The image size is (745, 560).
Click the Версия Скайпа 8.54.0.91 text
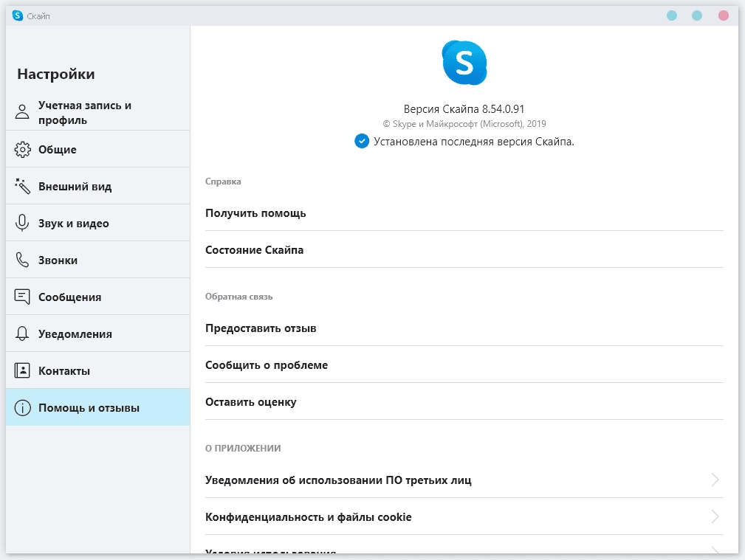[464, 108]
